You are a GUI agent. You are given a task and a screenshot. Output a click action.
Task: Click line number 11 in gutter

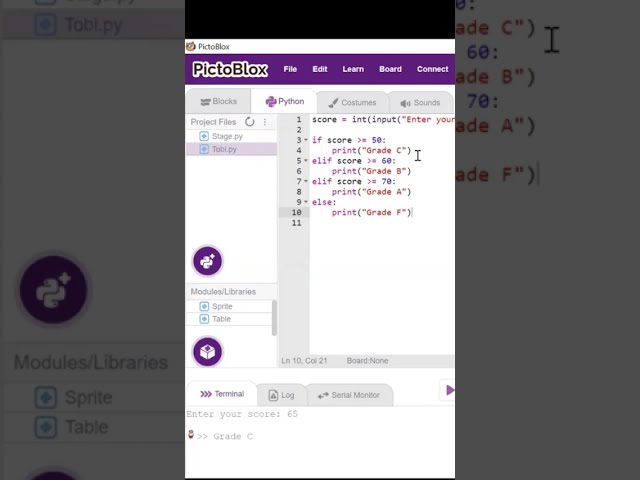tap(296, 223)
